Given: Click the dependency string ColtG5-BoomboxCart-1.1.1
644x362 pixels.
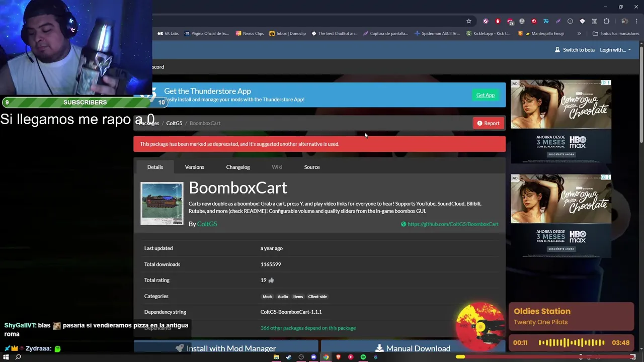Looking at the screenshot, I should pos(291,312).
